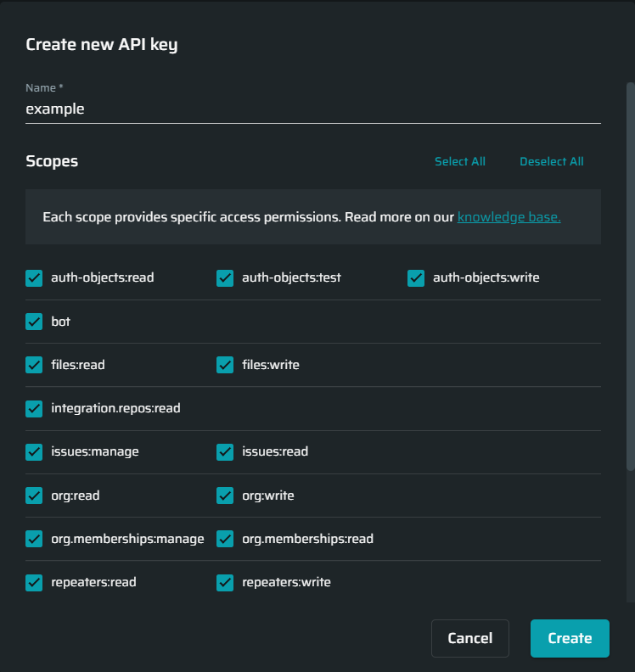This screenshot has width=635, height=672.
Task: Uncheck the repeaters:read scope
Action: (34, 582)
